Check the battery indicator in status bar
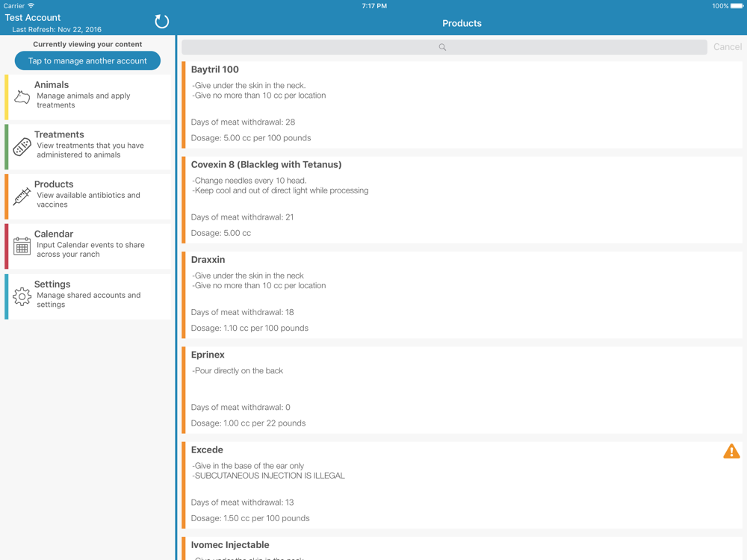The width and height of the screenshot is (747, 560). 737,6
